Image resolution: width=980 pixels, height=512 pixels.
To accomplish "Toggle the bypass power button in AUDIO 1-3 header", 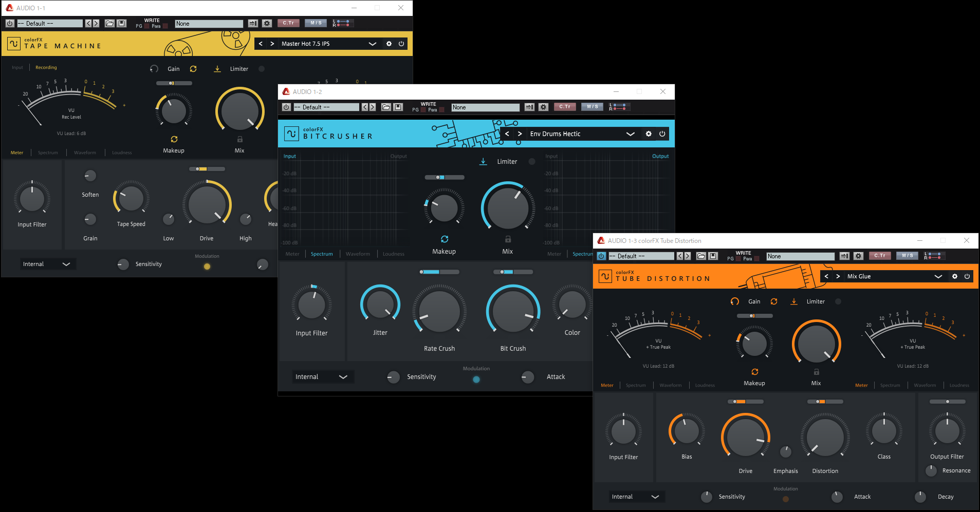I will (601, 256).
